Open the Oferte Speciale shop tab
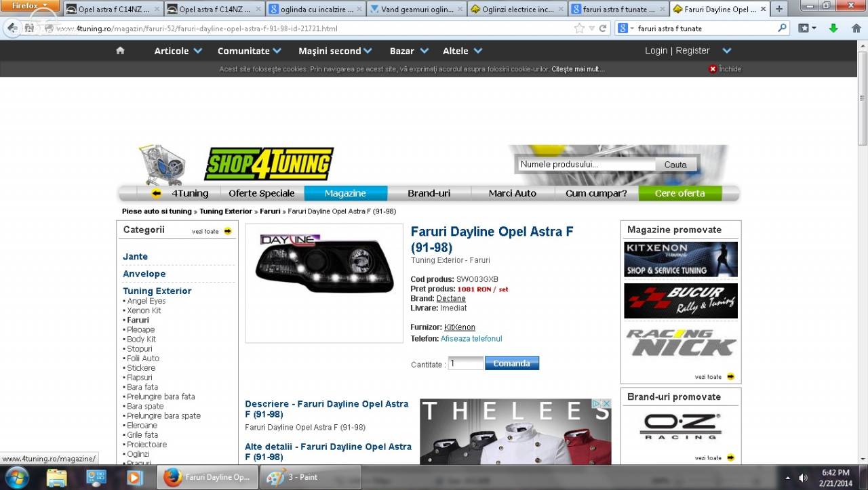Image resolution: width=868 pixels, height=490 pixels. 262,193
